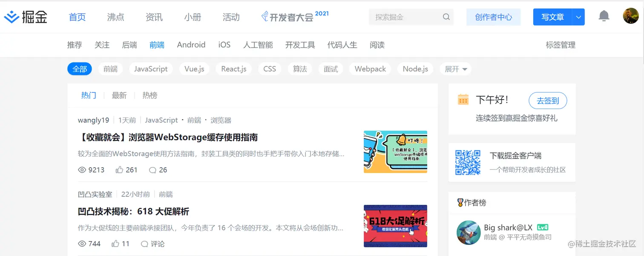Open the 沸点 nav item
This screenshot has width=644, height=256.
pos(116,17)
